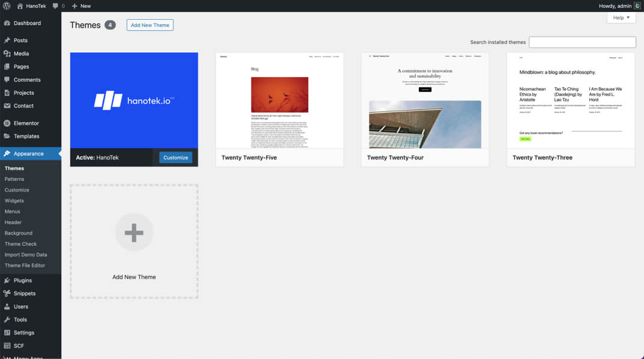Image resolution: width=644 pixels, height=359 pixels.
Task: Click the Customize button on HanoTek theme
Action: click(x=175, y=158)
